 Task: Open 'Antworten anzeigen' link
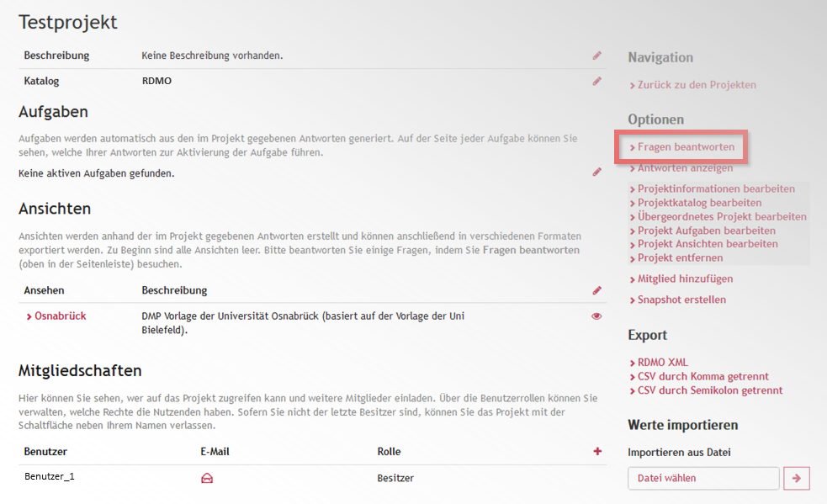pos(685,168)
